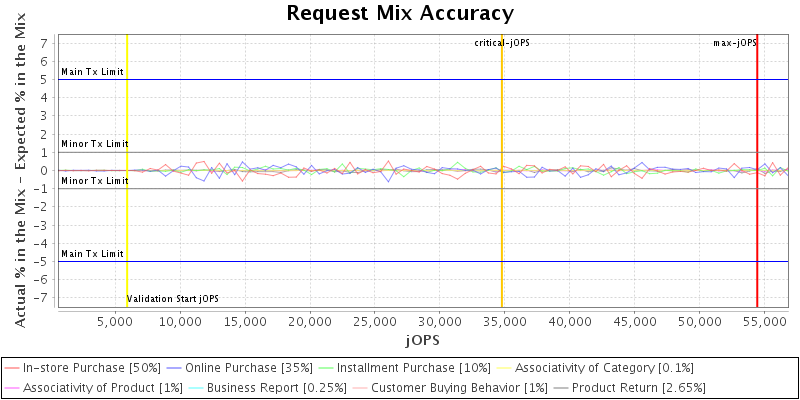This screenshot has height=400, width=800.
Task: Click the 'max-jOPS' text label
Action: click(733, 43)
